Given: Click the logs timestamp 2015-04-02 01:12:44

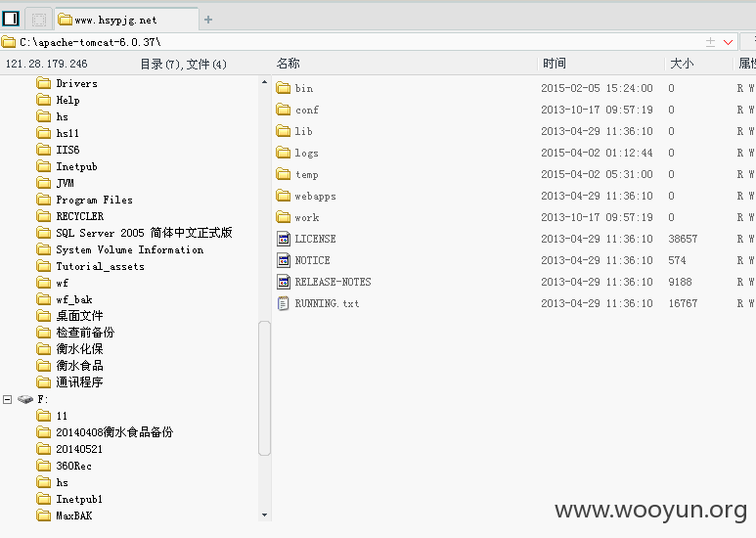Looking at the screenshot, I should 597,153.
